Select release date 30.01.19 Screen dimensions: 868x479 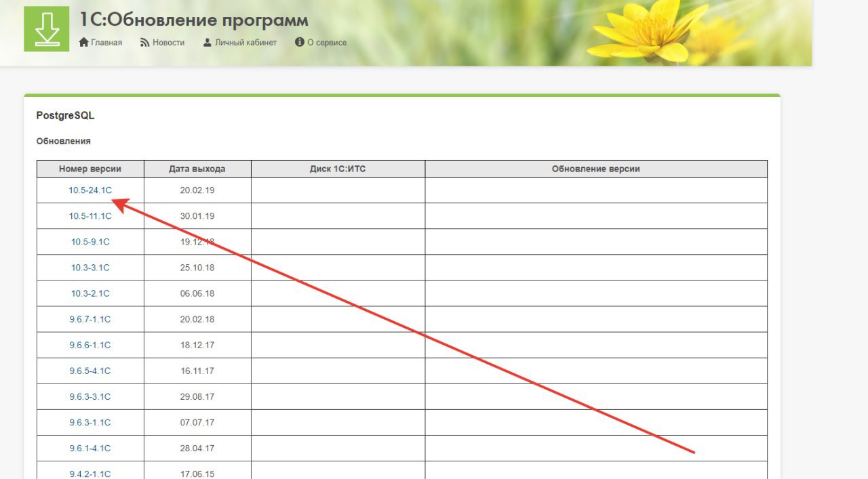click(x=197, y=216)
